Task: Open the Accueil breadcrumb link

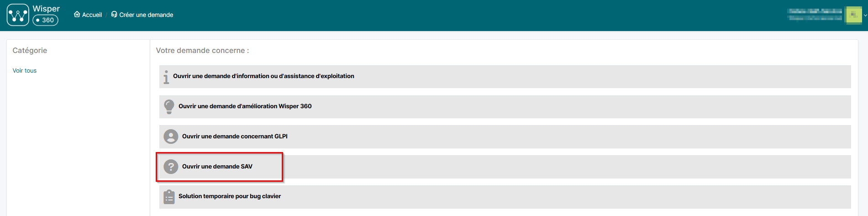Action: (x=92, y=15)
